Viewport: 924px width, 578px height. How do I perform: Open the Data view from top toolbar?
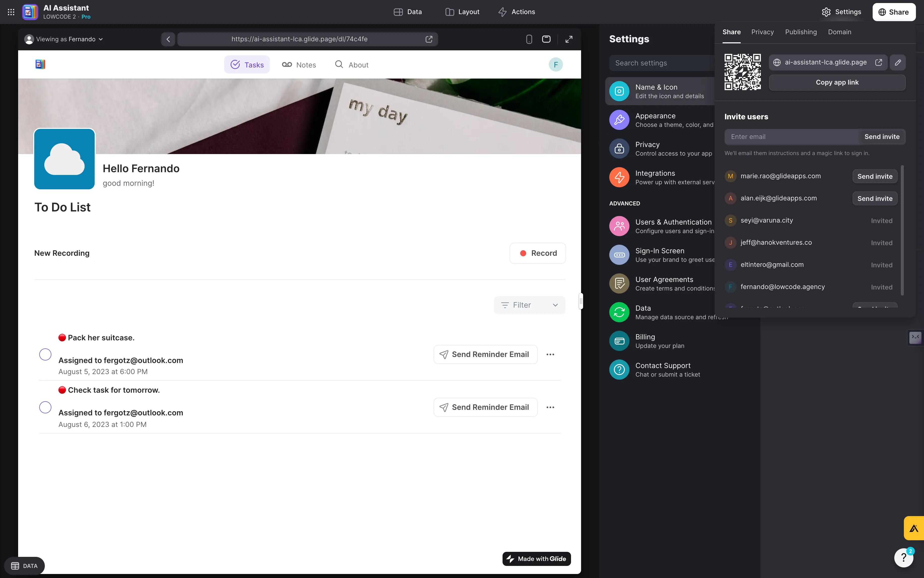pyautogui.click(x=408, y=12)
